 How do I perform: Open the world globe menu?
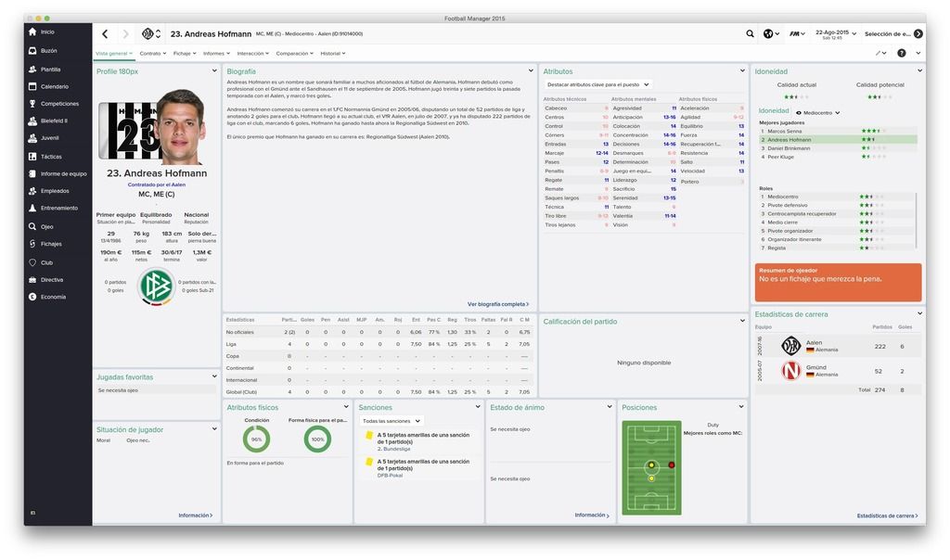[771, 34]
